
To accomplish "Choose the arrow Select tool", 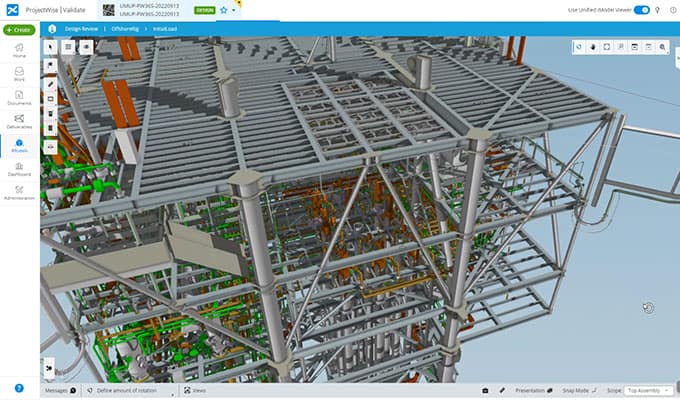I will (x=51, y=47).
